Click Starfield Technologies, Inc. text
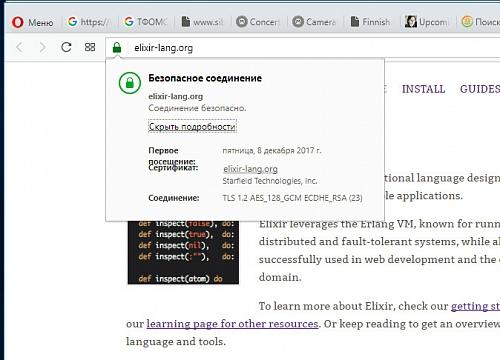This screenshot has height=360, width=500. pos(270,181)
